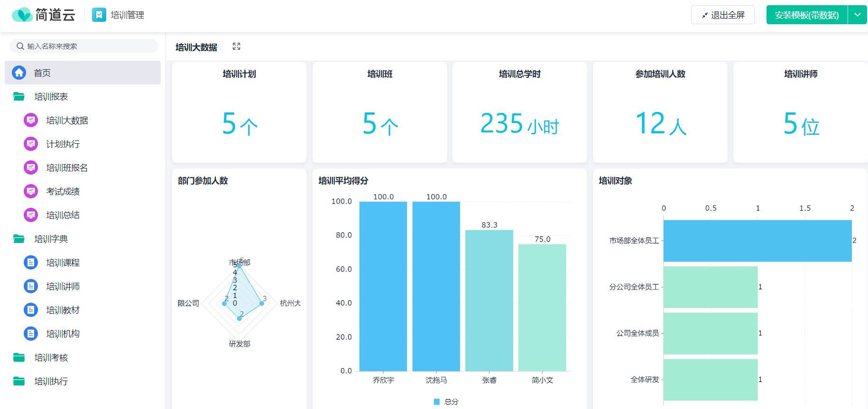Click the 12 人 value in 参加培训人数 card
Image resolution: width=868 pixels, height=409 pixels.
661,123
